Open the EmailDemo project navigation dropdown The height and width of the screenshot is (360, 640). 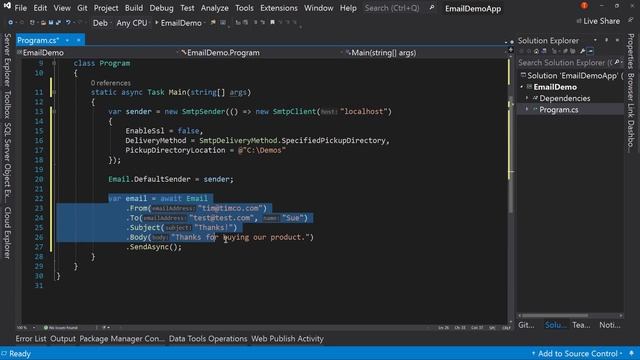click(98, 53)
